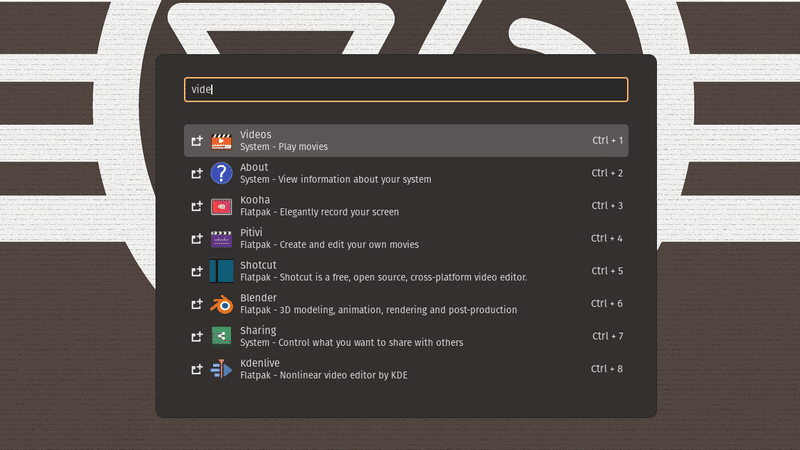This screenshot has height=450, width=800.
Task: Click "3D modeling, animation, rendering" description
Action: 379,310
